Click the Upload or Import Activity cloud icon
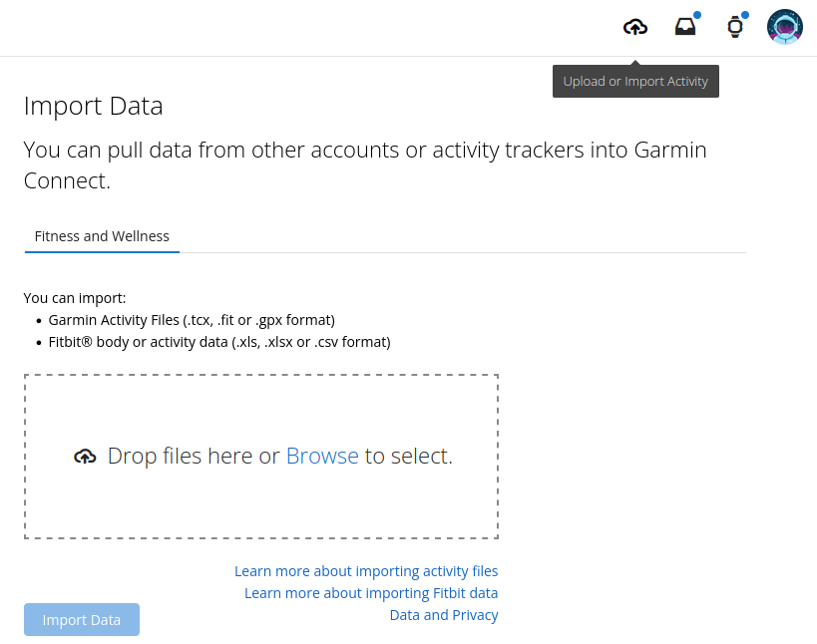Viewport: 817px width, 644px height. click(635, 28)
